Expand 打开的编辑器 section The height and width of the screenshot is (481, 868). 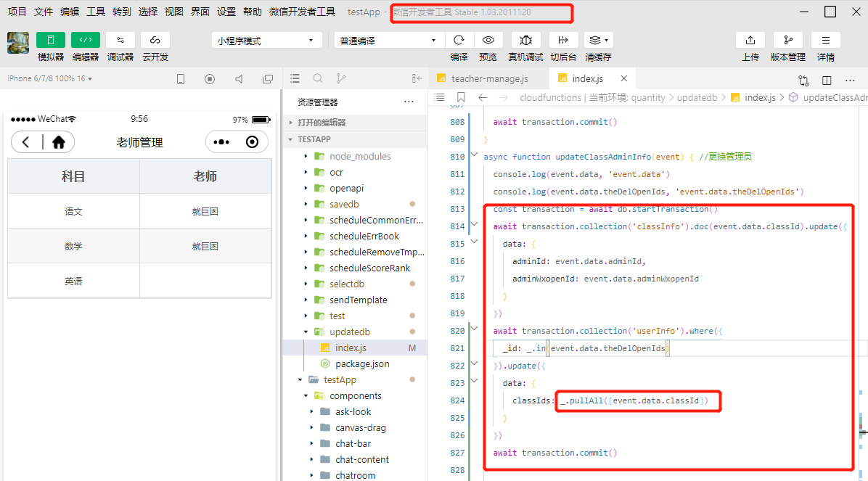coord(356,123)
